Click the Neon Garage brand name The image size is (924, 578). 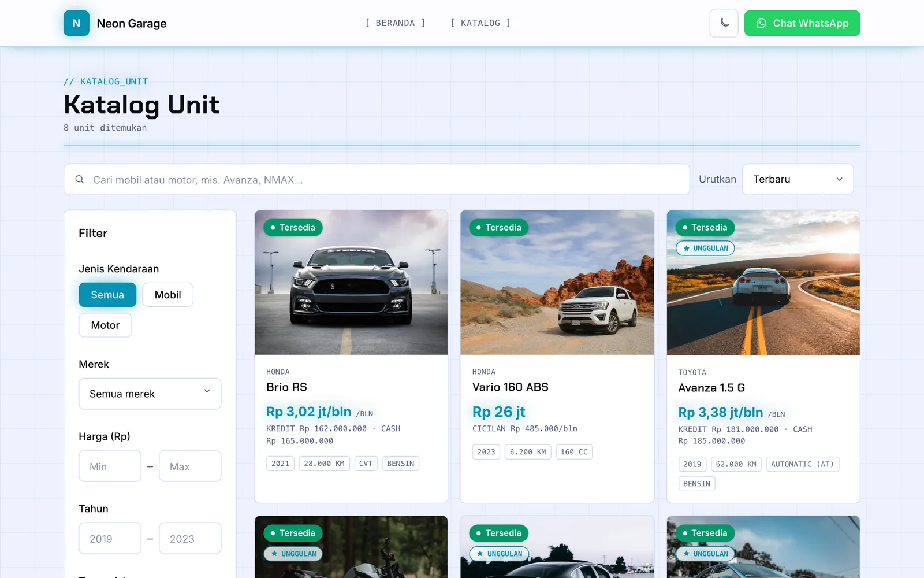132,24
